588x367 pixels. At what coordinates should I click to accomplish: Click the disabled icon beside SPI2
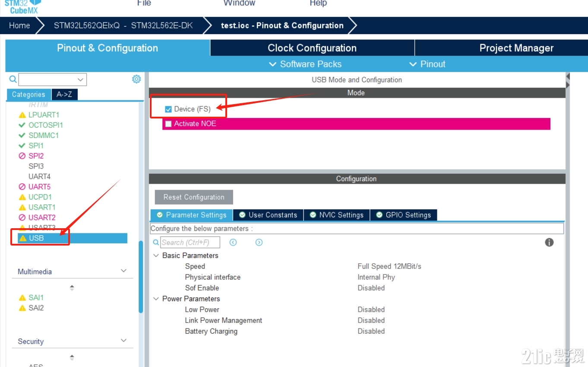pyautogui.click(x=22, y=156)
